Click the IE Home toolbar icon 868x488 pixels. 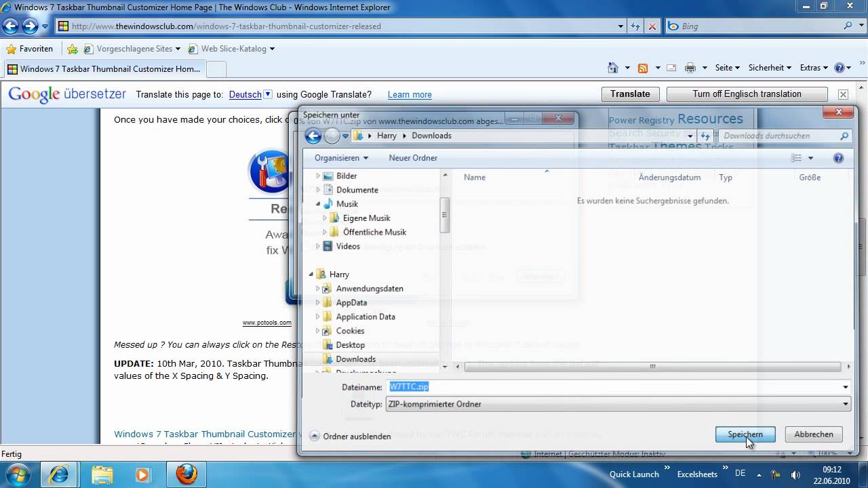(x=613, y=68)
